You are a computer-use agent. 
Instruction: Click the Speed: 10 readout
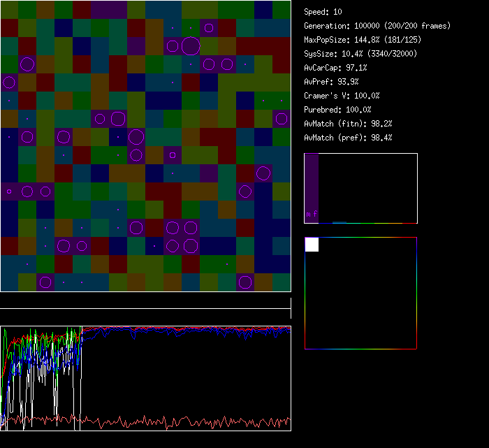[323, 12]
